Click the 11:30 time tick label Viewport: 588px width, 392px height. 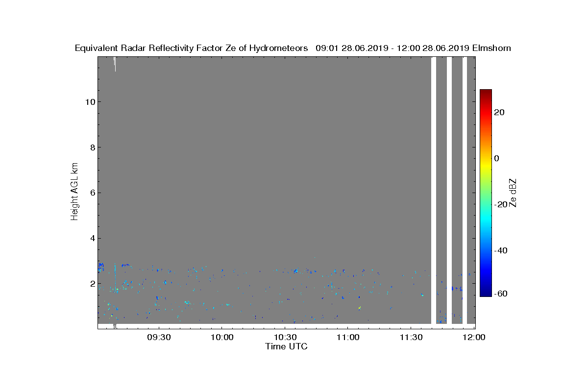tap(411, 337)
